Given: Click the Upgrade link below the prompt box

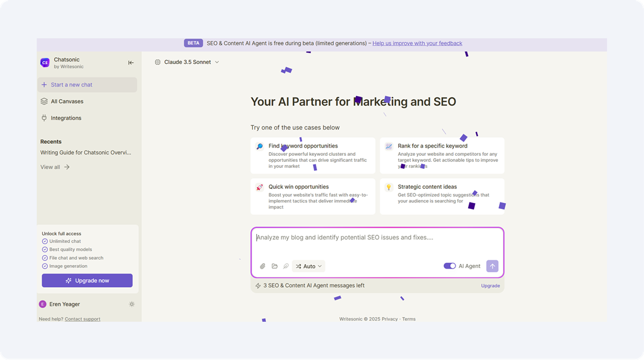Looking at the screenshot, I should (x=490, y=286).
